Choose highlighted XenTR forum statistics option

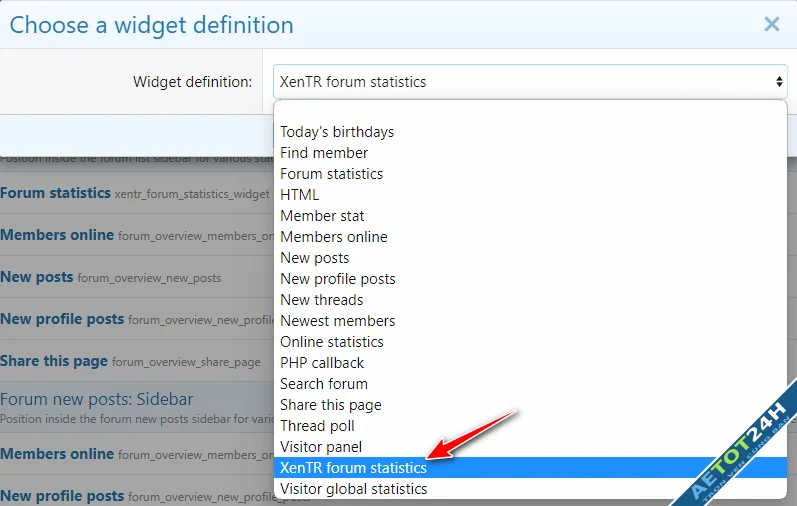(353, 468)
